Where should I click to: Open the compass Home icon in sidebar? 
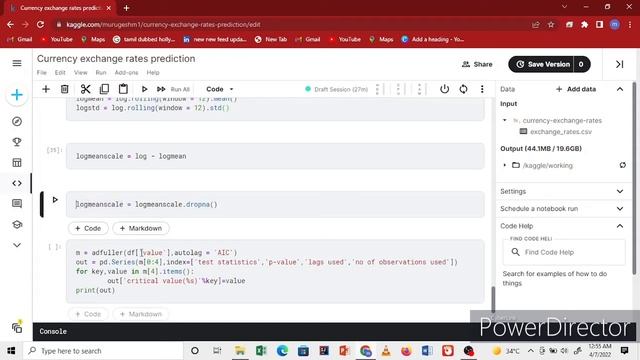tap(17, 121)
